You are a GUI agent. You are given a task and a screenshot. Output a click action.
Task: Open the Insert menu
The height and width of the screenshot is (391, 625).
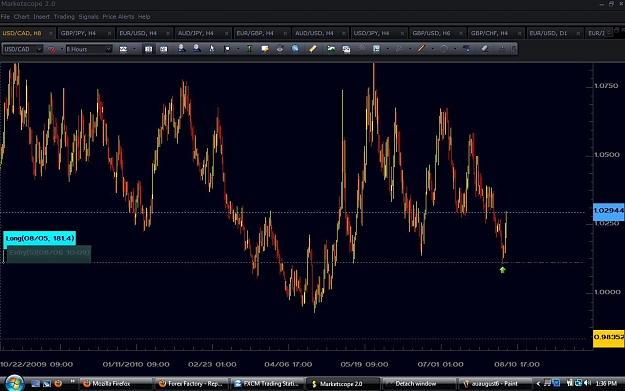point(41,17)
